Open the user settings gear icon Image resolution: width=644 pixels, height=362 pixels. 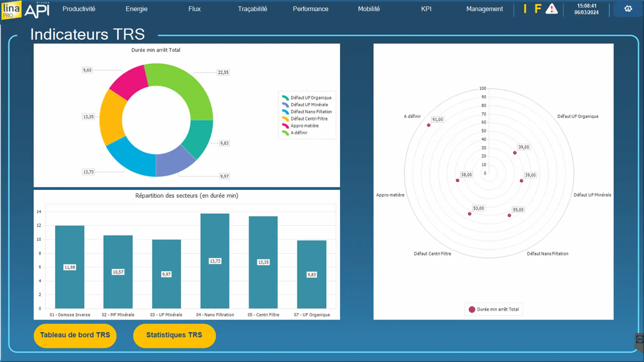pos(628,9)
